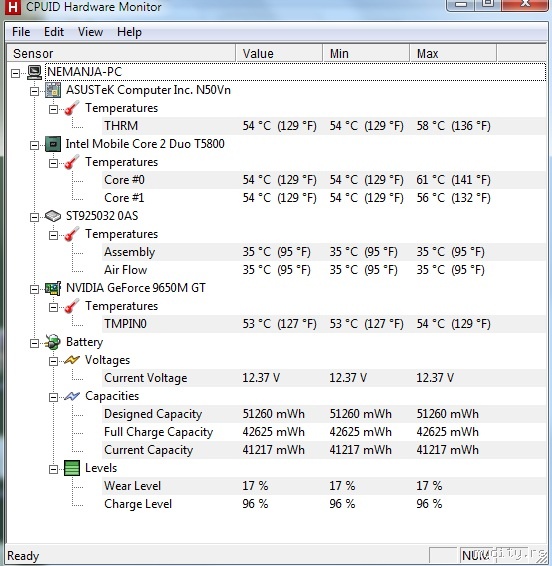
Task: Click the Max column header
Action: pyautogui.click(x=453, y=53)
